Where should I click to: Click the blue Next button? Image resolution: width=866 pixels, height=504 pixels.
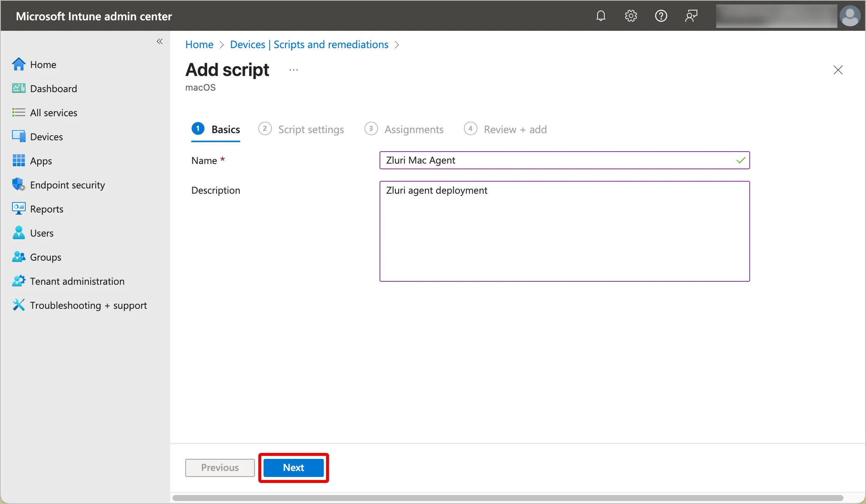click(293, 468)
